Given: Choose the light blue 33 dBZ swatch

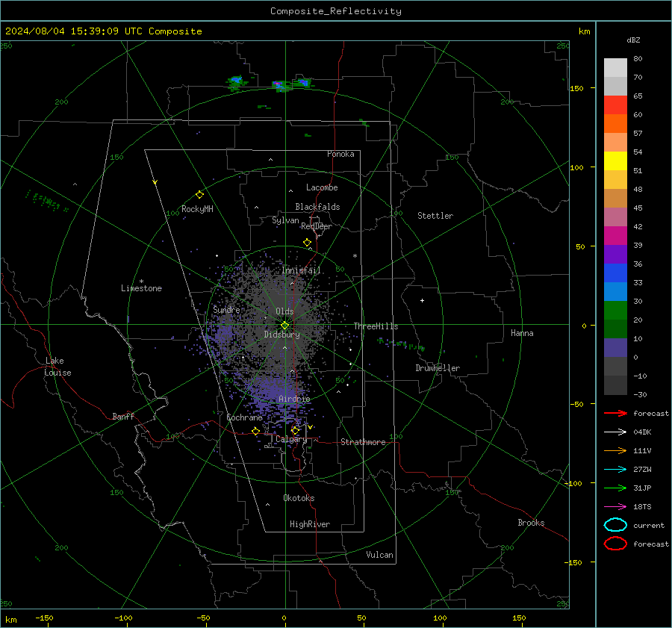Looking at the screenshot, I should 615,291.
